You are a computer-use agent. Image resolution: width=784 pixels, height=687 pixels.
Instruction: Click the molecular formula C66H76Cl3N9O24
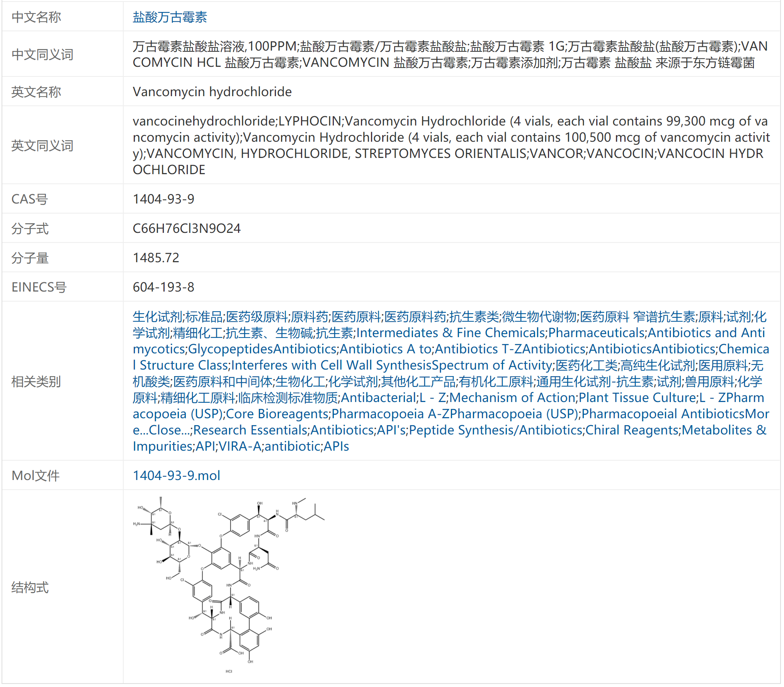click(x=186, y=228)
